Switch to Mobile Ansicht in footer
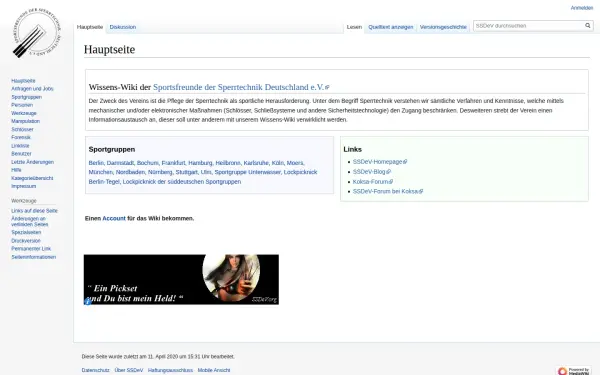The width and height of the screenshot is (600, 375). [214, 370]
